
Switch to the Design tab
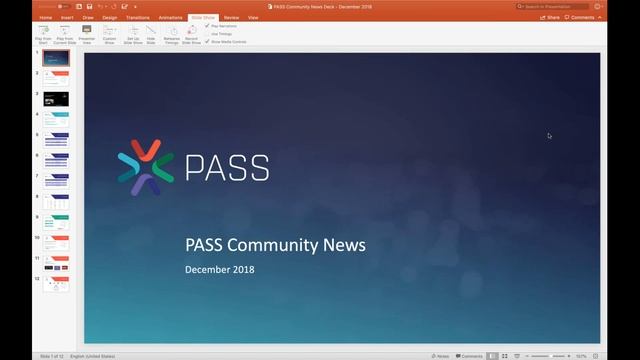[109, 18]
